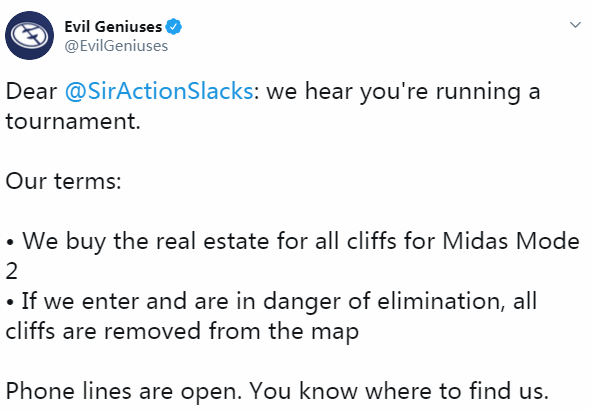Click the blue verified badge checkmark
This screenshot has width=591, height=410.
tap(174, 27)
